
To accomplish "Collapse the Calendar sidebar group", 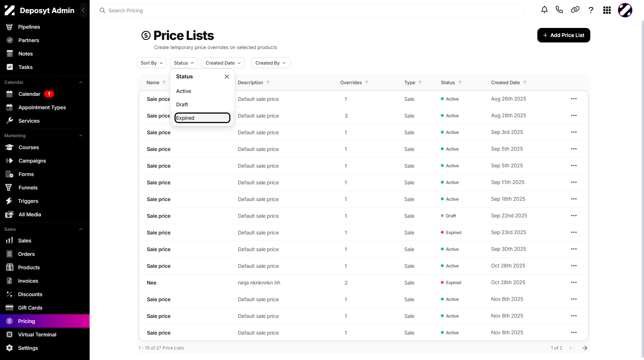I will 81,82.
